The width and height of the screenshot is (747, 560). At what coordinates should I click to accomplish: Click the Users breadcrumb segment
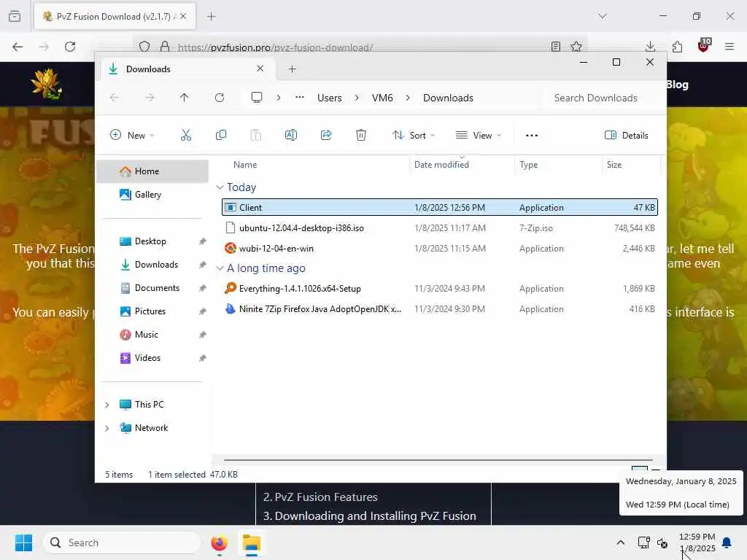pyautogui.click(x=329, y=98)
